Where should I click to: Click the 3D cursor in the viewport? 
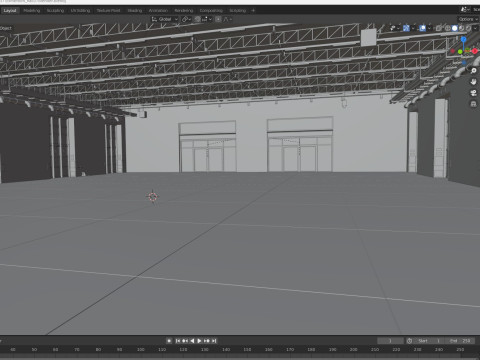pyautogui.click(x=153, y=197)
